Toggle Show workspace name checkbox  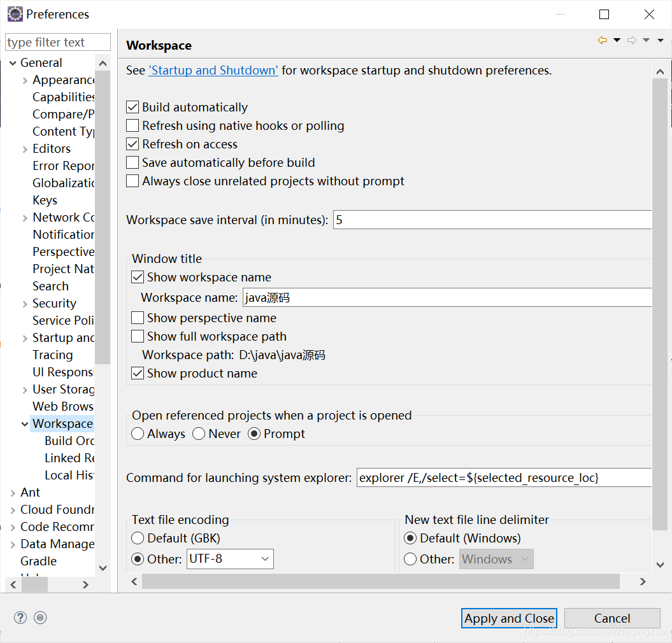coord(138,277)
